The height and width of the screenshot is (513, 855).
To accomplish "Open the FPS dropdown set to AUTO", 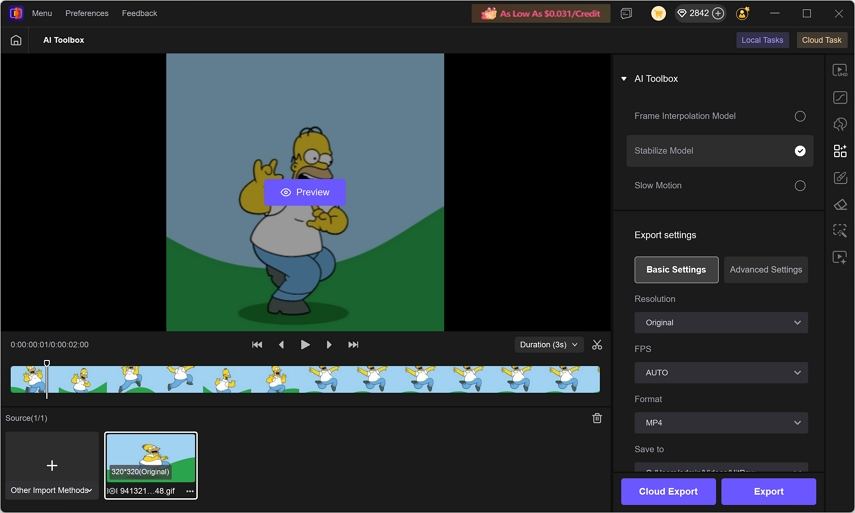I will 721,373.
